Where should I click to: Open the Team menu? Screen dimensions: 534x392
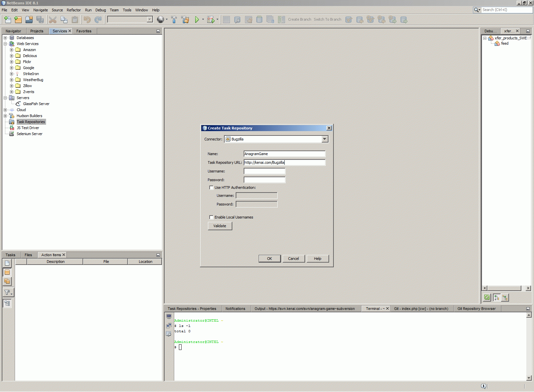click(114, 10)
